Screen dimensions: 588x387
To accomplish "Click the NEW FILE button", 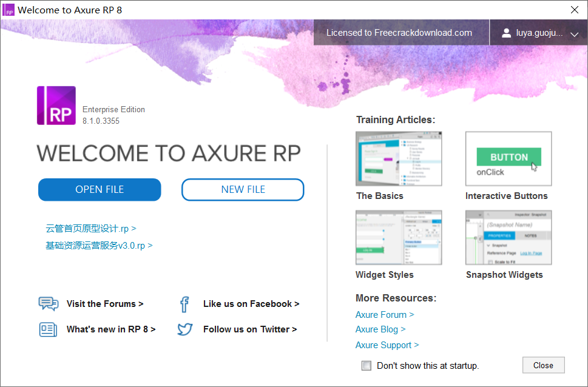I will [243, 189].
